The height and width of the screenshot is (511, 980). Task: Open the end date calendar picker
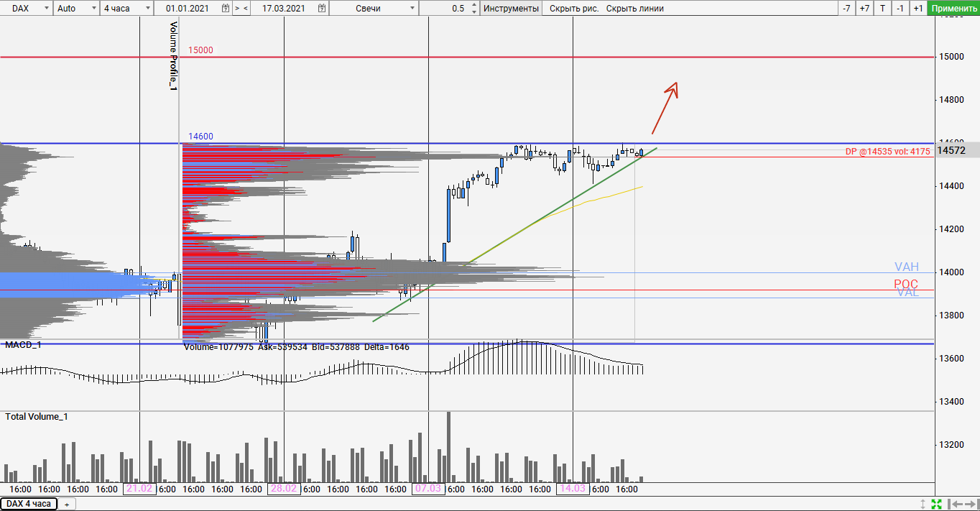click(x=323, y=9)
